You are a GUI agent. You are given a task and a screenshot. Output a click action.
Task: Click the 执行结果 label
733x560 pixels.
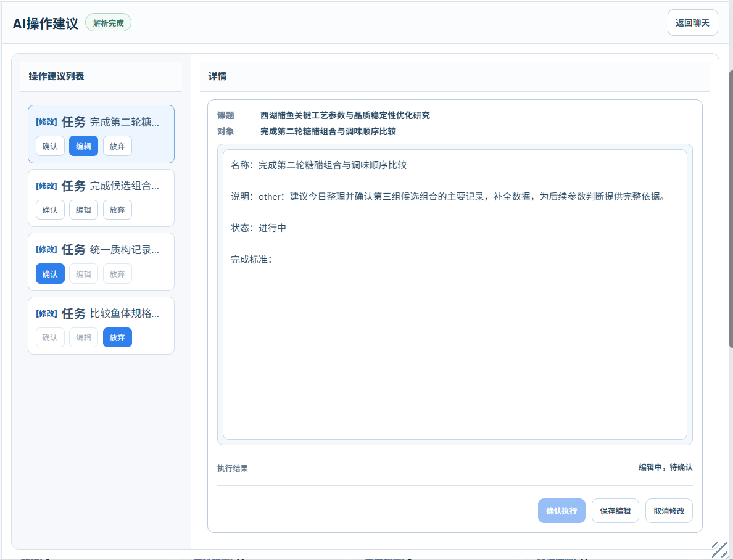coord(233,468)
